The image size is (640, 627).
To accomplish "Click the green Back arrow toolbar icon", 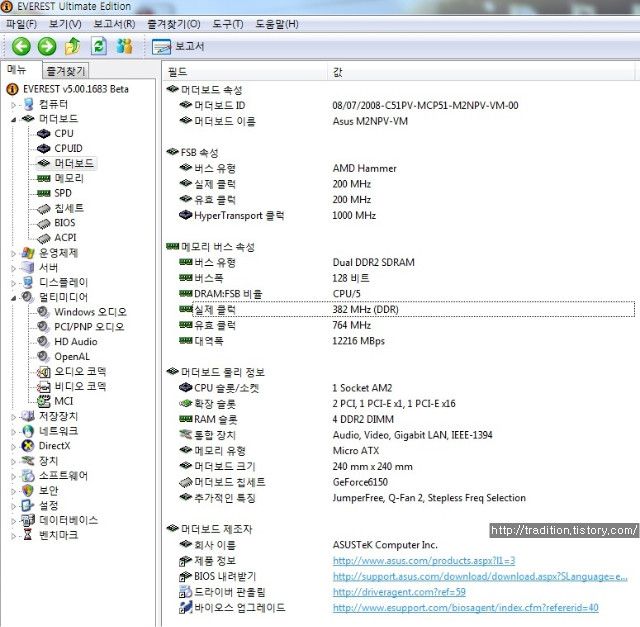I will point(21,46).
